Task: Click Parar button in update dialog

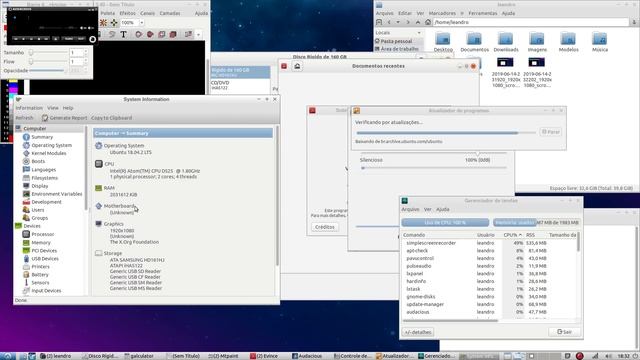Action: (x=551, y=132)
